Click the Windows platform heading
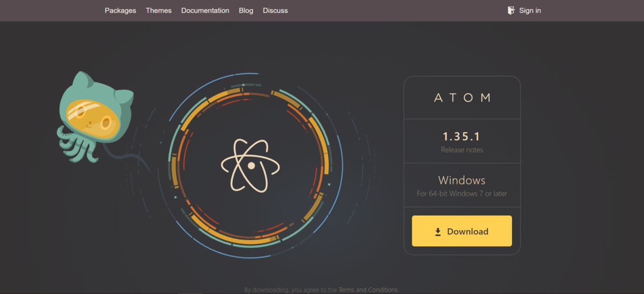 462,180
